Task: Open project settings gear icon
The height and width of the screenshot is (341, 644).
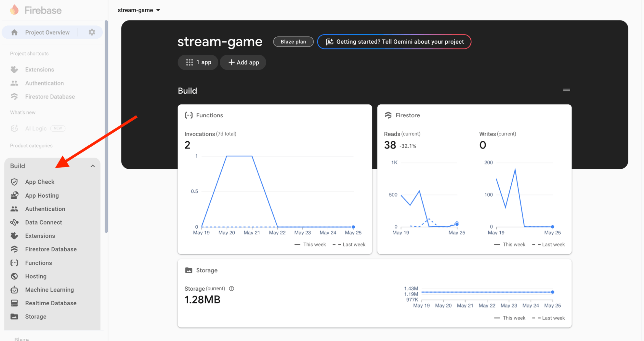Action: (92, 32)
